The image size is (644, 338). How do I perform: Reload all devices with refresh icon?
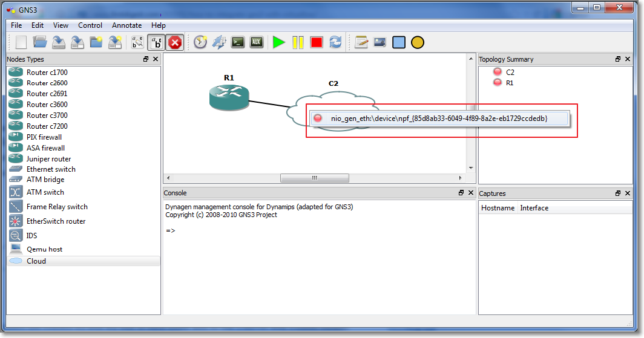pos(335,42)
